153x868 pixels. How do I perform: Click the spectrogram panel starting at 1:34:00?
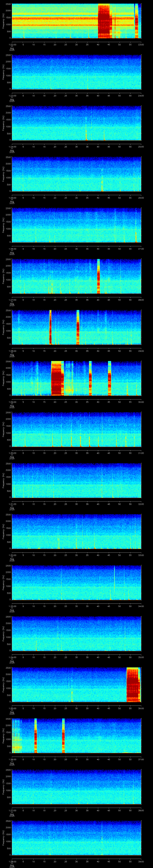[76, 633]
